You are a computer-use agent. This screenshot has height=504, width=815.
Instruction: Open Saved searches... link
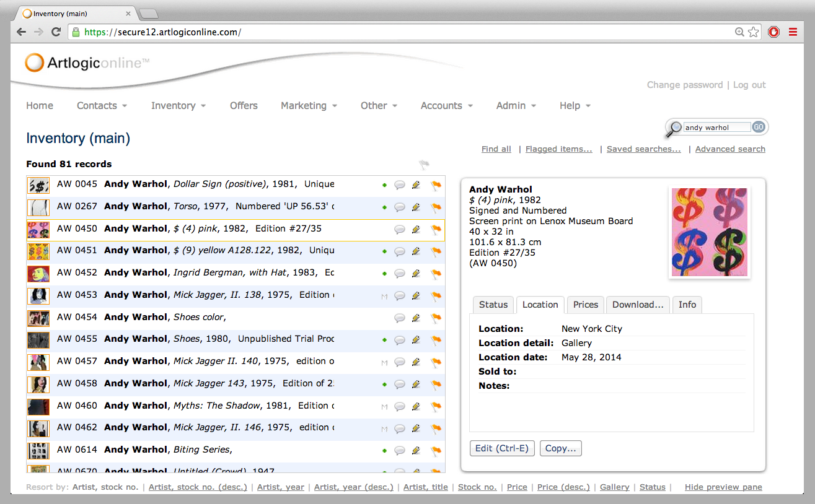(x=643, y=149)
